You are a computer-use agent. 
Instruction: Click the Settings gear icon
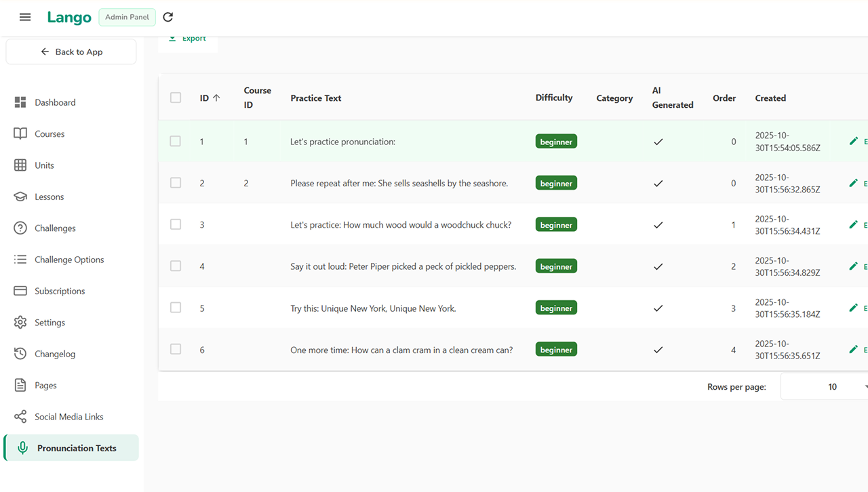tap(20, 323)
